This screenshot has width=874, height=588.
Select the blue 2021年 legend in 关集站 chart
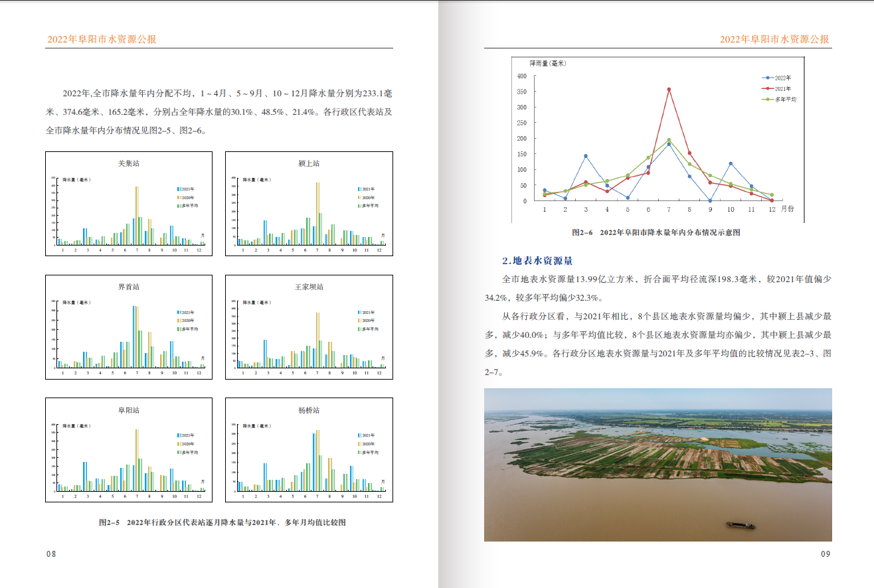(179, 189)
